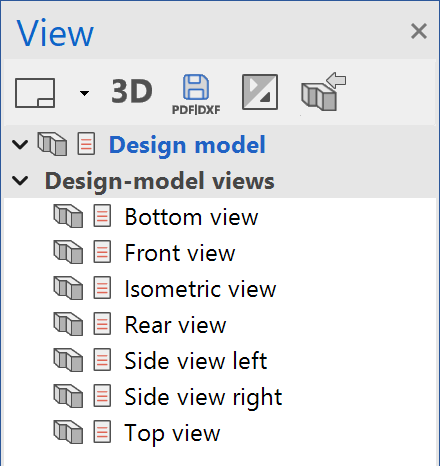Viewport: 440px width, 466px height.
Task: Click the 3D block icon beside Side view left
Action: pos(68,360)
